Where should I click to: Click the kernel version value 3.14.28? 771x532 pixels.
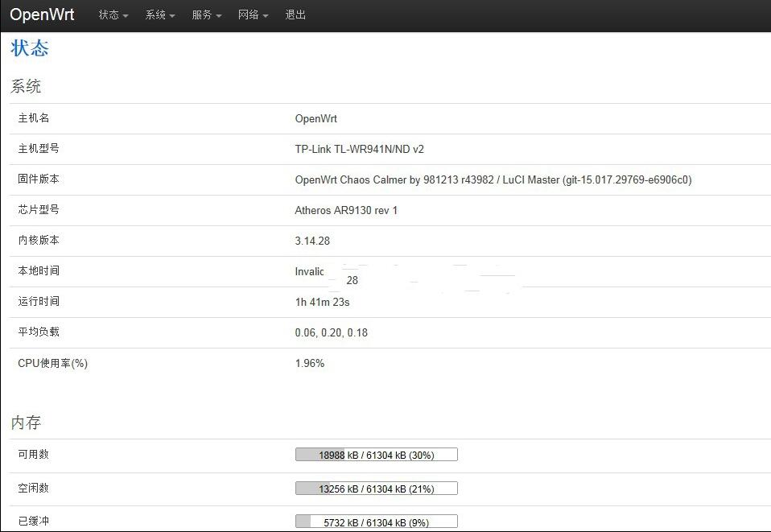[312, 241]
